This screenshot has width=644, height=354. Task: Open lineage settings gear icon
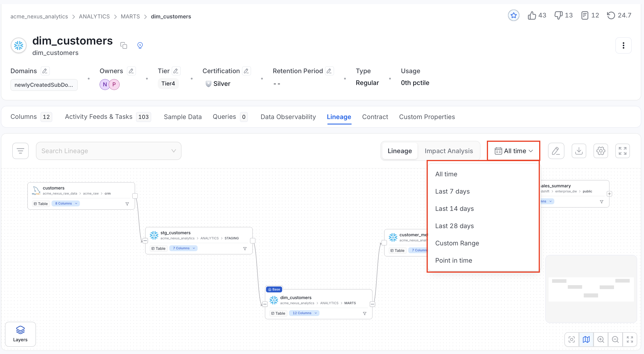click(x=601, y=151)
